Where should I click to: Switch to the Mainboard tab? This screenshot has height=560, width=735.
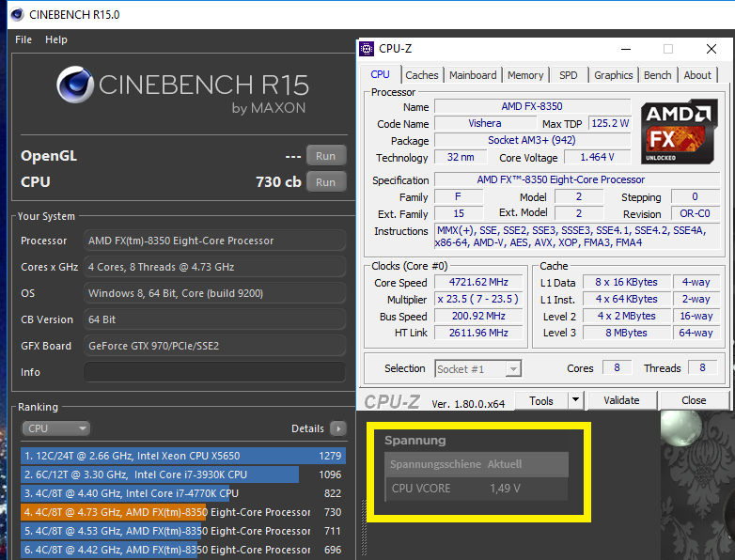[x=473, y=75]
